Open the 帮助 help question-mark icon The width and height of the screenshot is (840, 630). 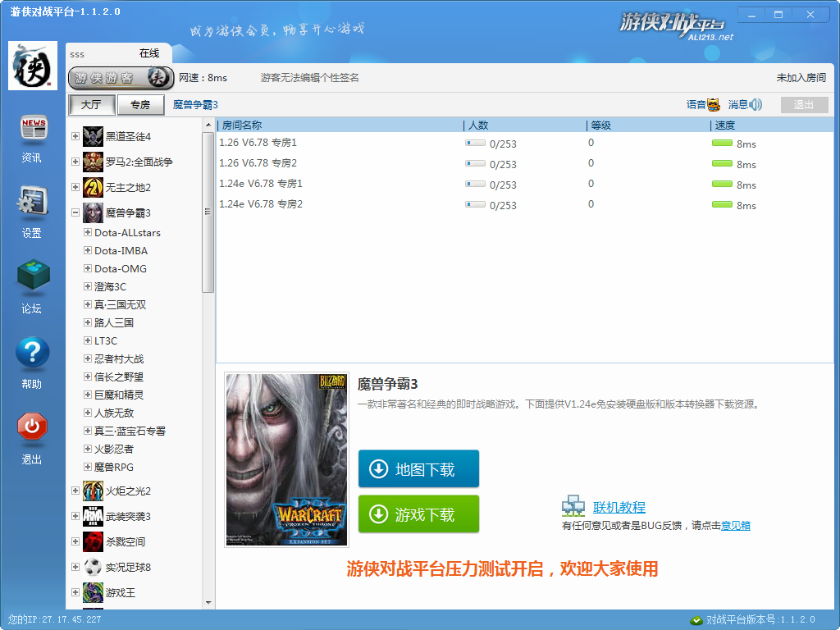tap(33, 352)
